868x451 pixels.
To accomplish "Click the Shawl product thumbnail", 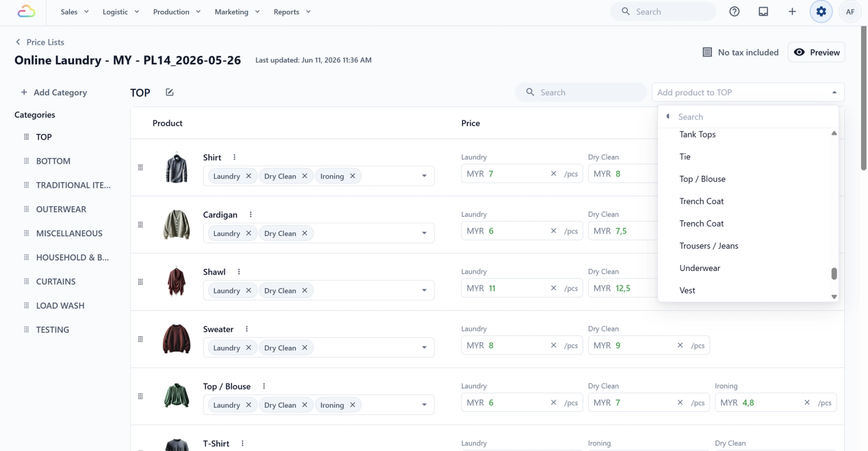I will click(177, 281).
